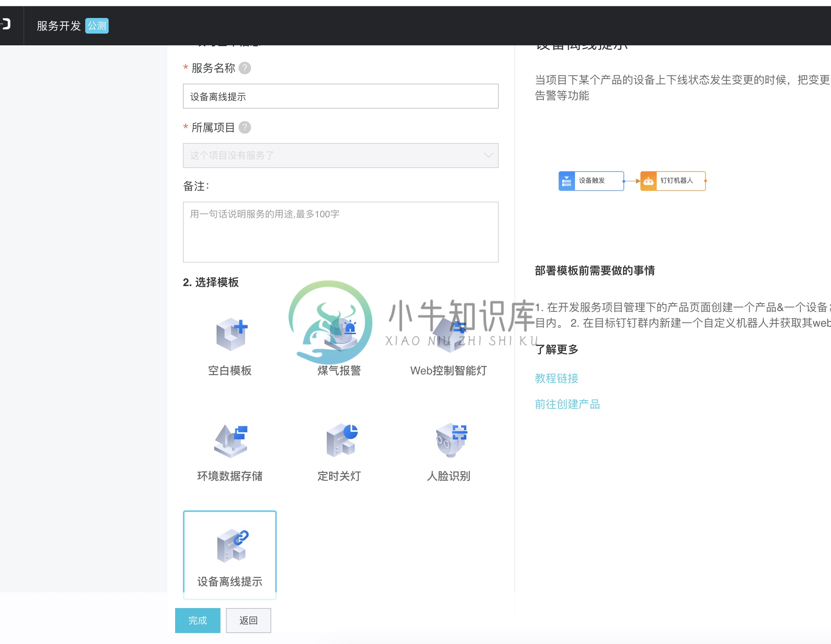Open the 服务开发 header title
This screenshot has width=831, height=644.
click(x=59, y=26)
